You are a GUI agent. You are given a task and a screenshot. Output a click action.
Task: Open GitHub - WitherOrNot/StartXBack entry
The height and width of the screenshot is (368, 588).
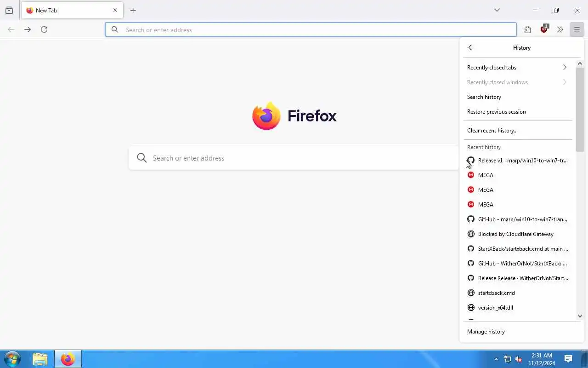pyautogui.click(x=517, y=264)
